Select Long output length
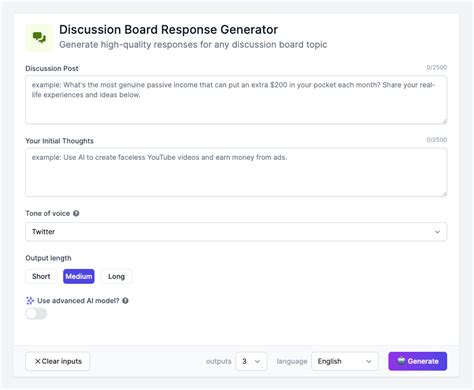This screenshot has height=390, width=474. click(x=116, y=276)
